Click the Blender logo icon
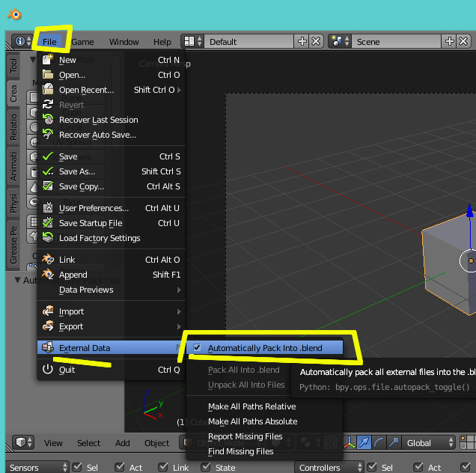 tap(14, 14)
